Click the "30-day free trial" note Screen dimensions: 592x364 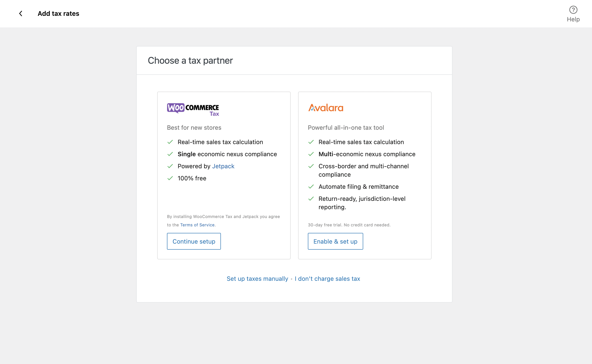tap(349, 225)
